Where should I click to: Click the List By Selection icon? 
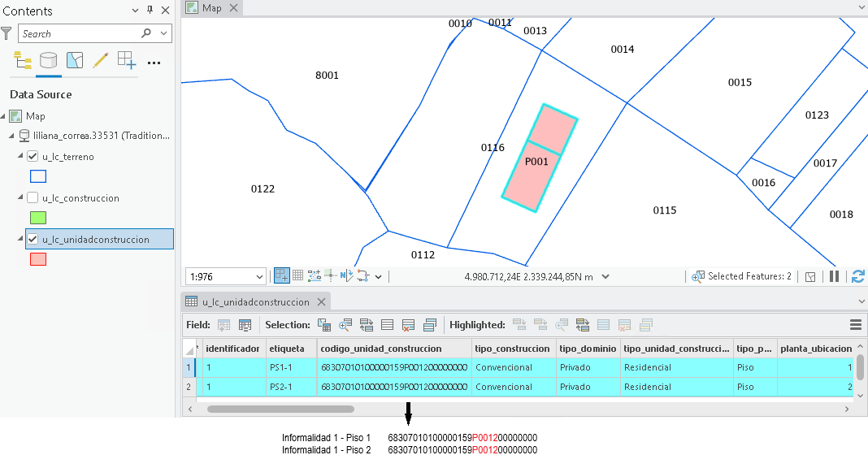[75, 60]
